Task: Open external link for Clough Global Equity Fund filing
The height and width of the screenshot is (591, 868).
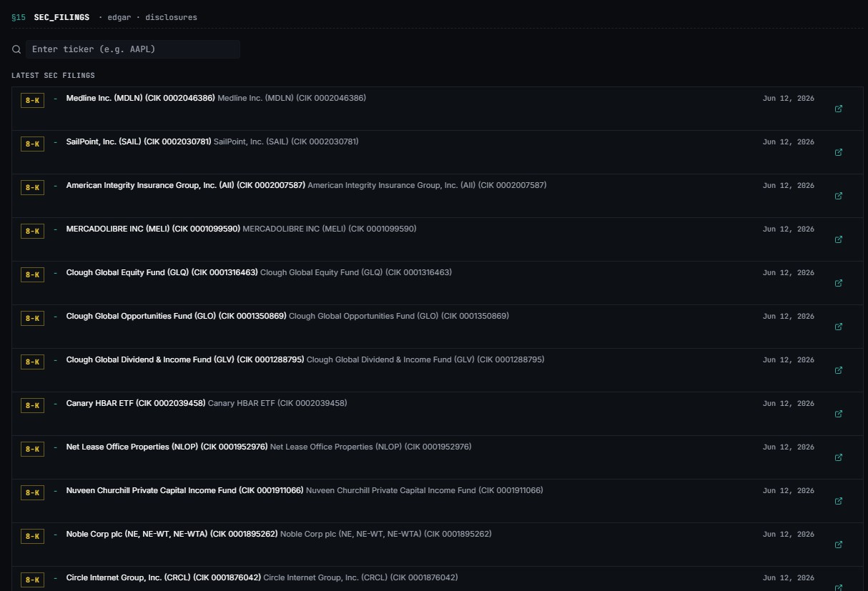Action: [x=839, y=283]
